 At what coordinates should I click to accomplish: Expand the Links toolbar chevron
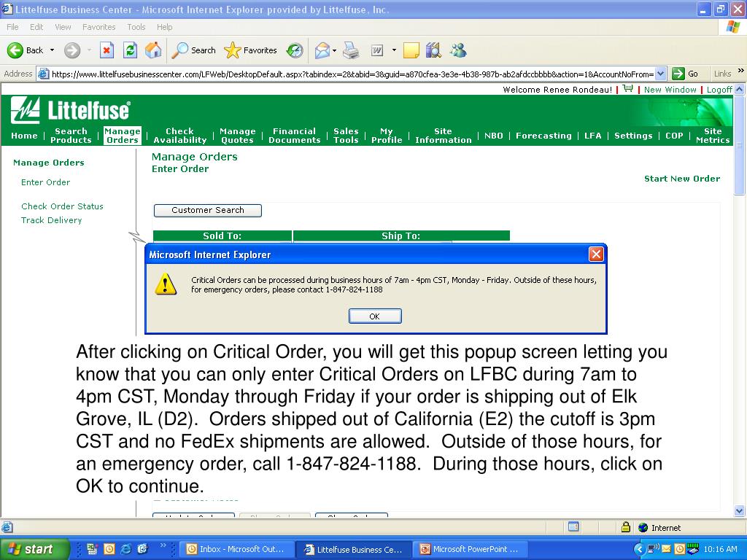click(741, 71)
